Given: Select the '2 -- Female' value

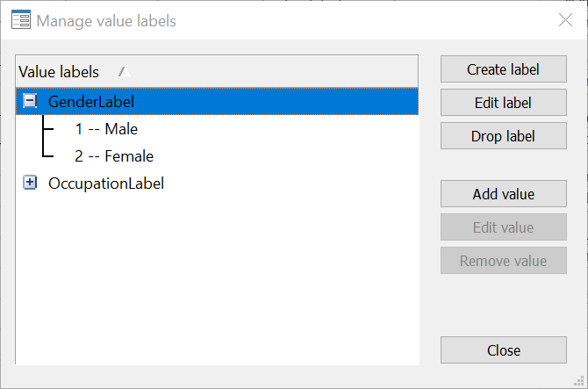Looking at the screenshot, I should coord(114,156).
